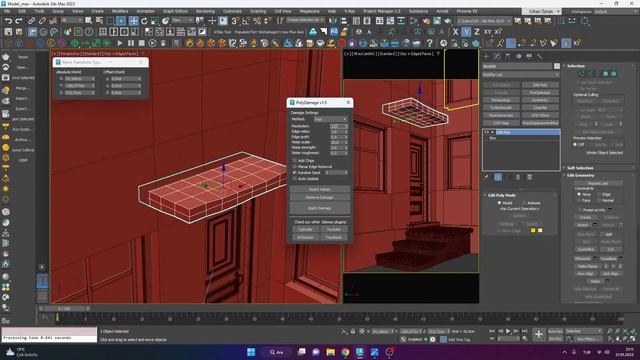Click the Apply Damage button
The width and height of the screenshot is (640, 360).
(320, 208)
